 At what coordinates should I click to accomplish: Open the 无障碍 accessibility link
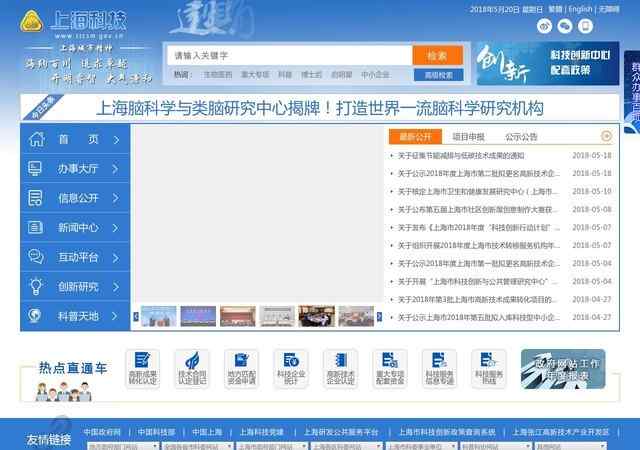[609, 9]
